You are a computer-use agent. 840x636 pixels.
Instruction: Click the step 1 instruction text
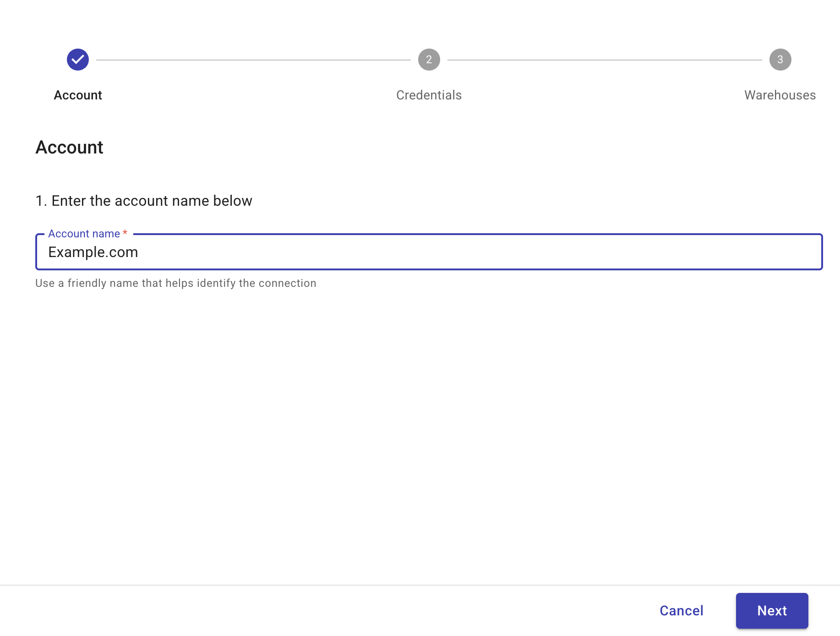pyautogui.click(x=144, y=200)
